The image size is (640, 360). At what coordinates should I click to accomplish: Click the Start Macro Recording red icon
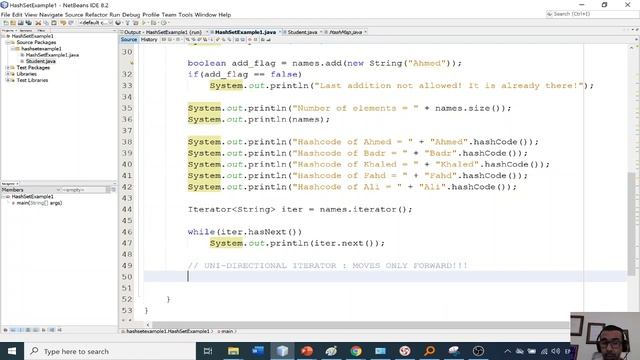pos(250,40)
